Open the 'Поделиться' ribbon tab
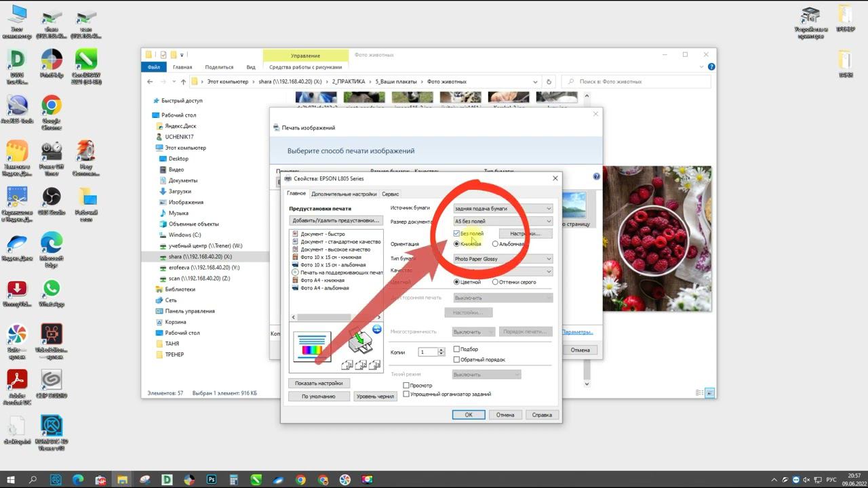 (219, 67)
